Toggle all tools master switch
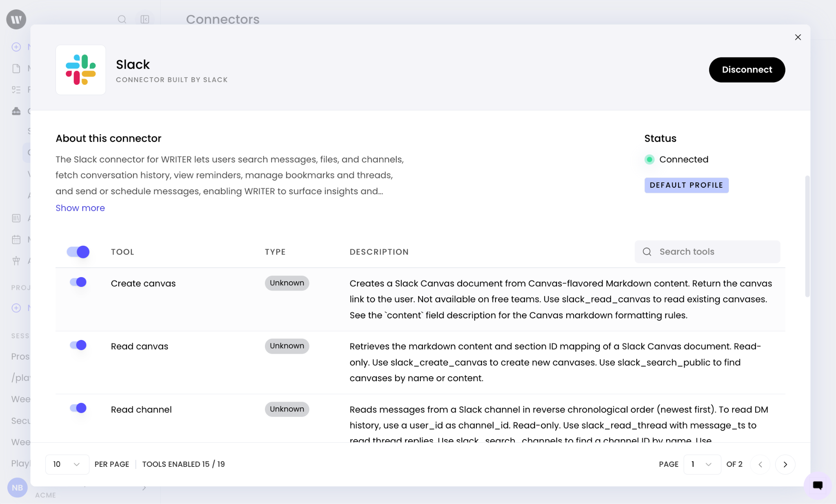The width and height of the screenshot is (836, 504). (78, 252)
